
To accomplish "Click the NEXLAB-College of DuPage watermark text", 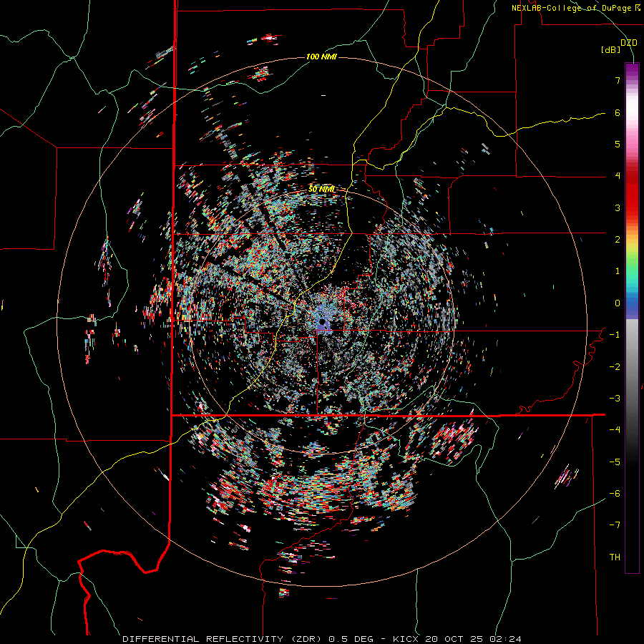I will (x=577, y=8).
